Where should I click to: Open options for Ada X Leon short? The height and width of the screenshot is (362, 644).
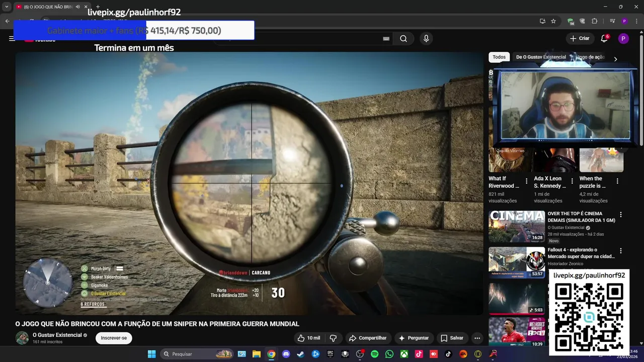[572, 181]
